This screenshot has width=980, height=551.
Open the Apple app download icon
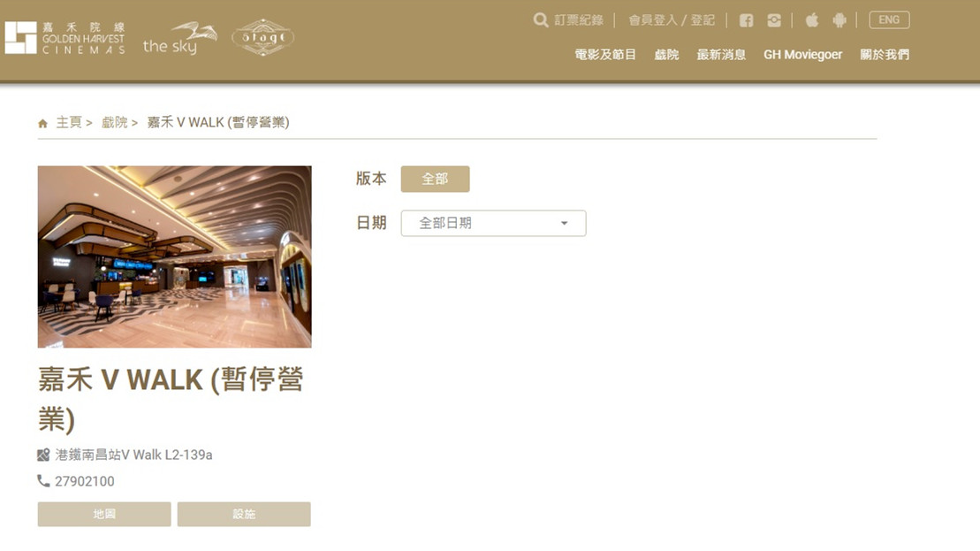812,20
